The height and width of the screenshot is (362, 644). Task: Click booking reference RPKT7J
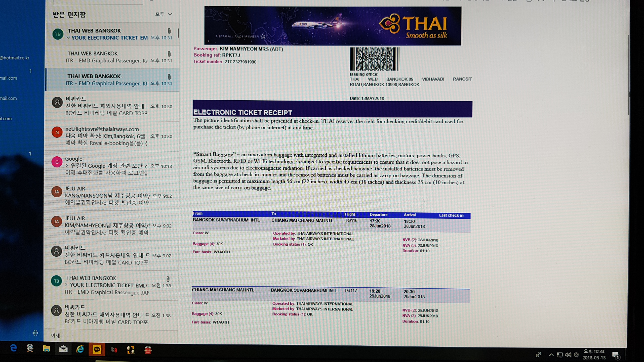click(x=231, y=55)
